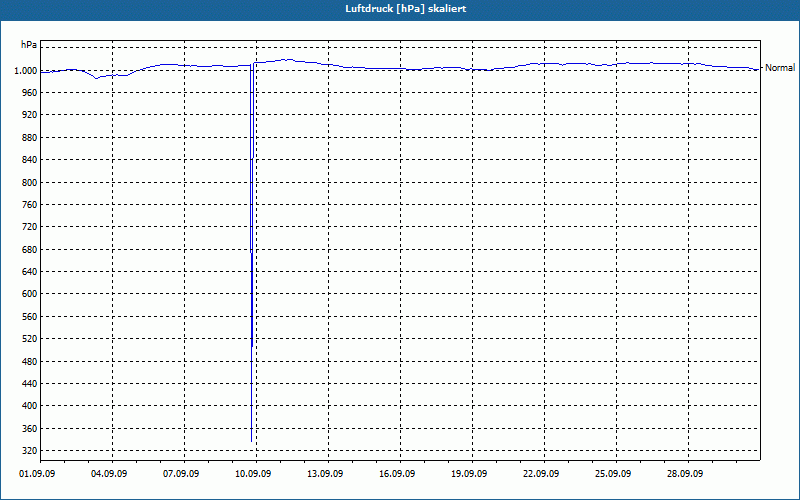Image resolution: width=800 pixels, height=500 pixels.
Task: Click the 960 y-axis value
Action: pos(30,93)
